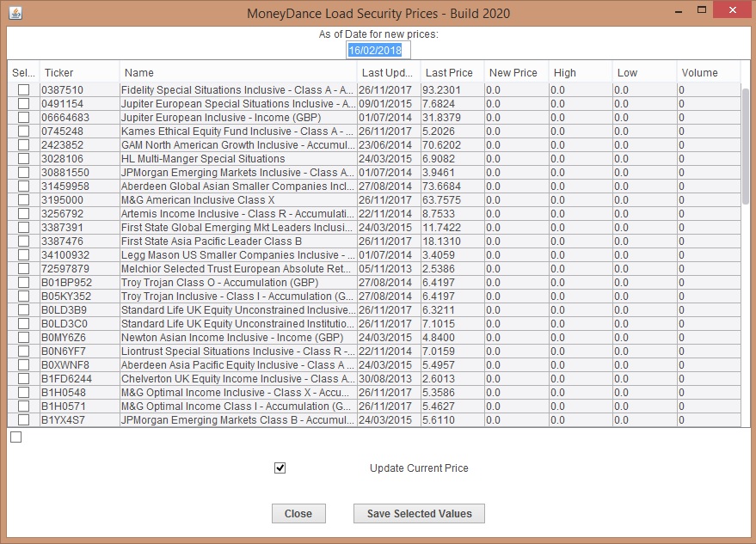Click the New Price column header
The width and height of the screenshot is (756, 544).
click(516, 73)
